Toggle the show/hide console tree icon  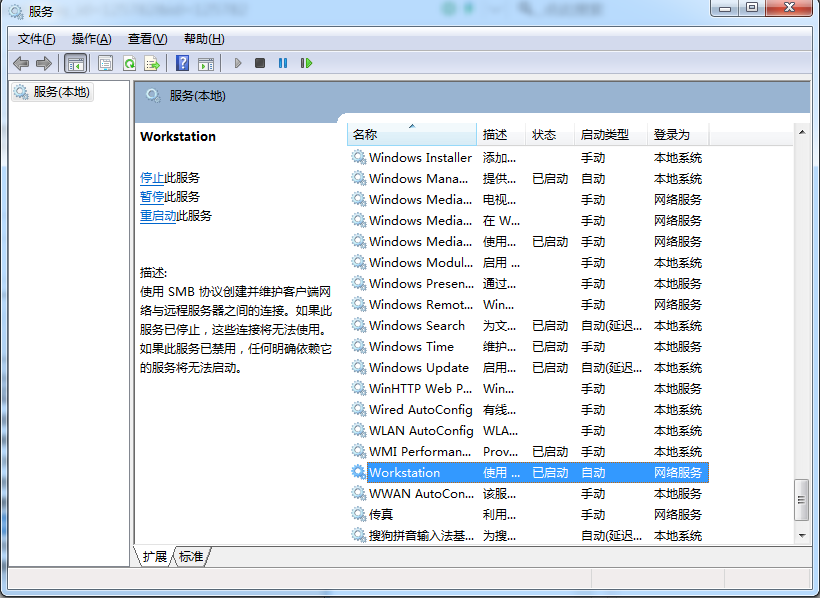click(x=75, y=63)
